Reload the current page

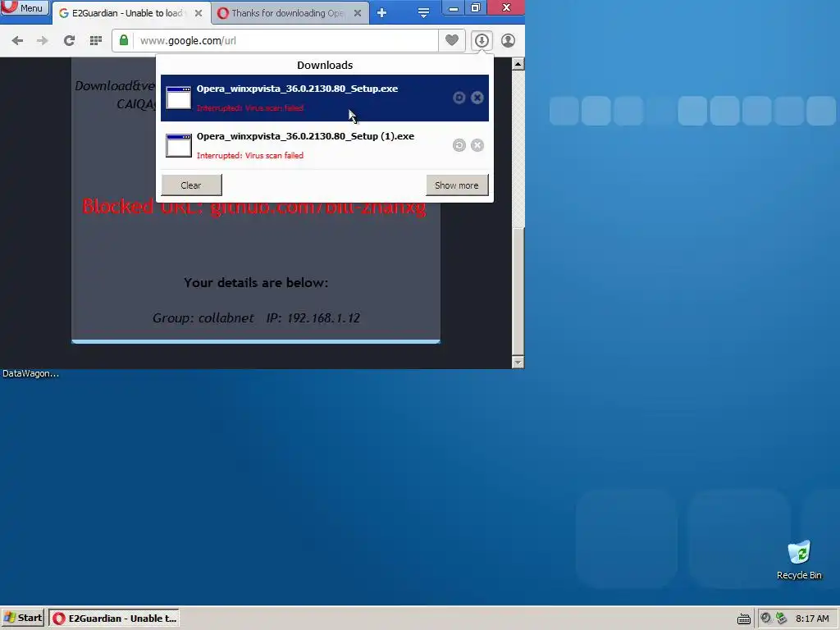69,41
